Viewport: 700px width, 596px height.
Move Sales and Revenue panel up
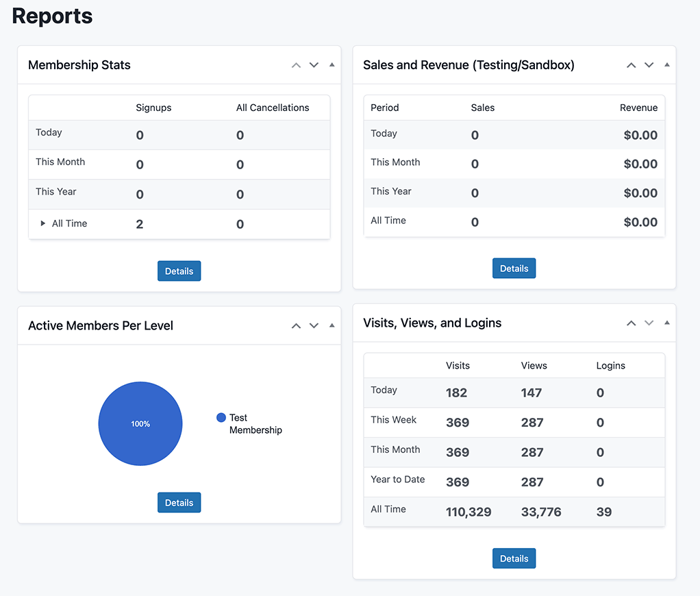[x=631, y=65]
